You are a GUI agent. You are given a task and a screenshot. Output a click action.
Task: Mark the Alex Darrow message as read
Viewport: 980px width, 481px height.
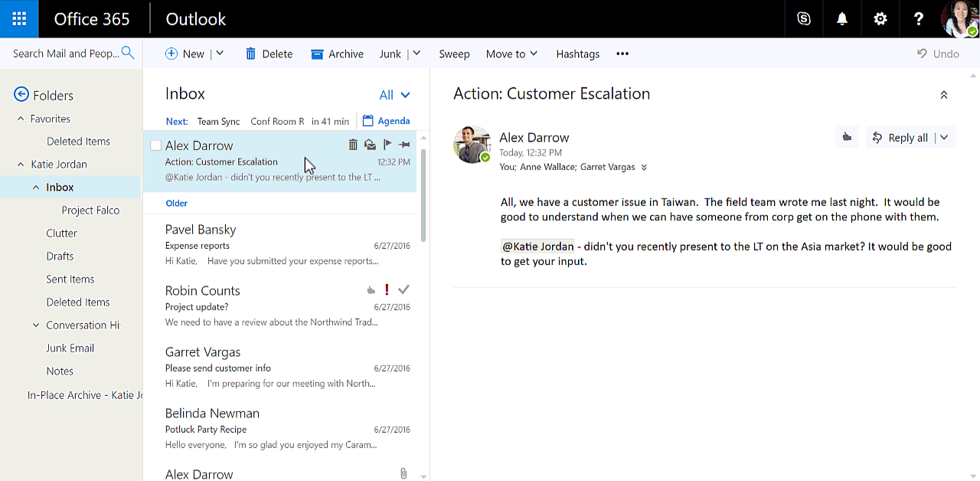(370, 145)
